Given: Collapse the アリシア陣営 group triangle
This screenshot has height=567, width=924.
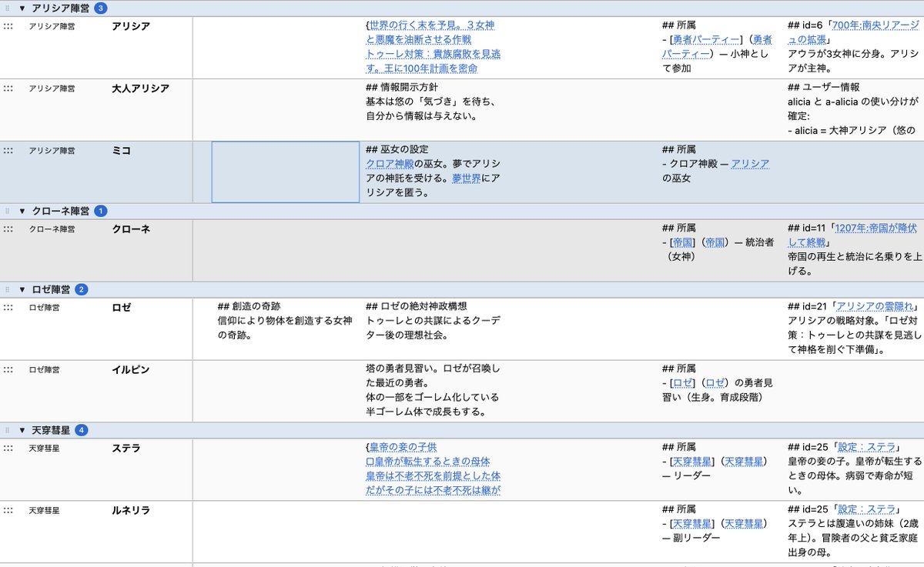Looking at the screenshot, I should click(22, 8).
